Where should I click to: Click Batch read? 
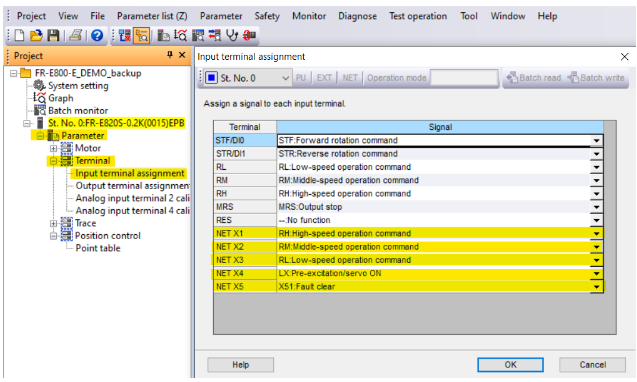coord(534,78)
